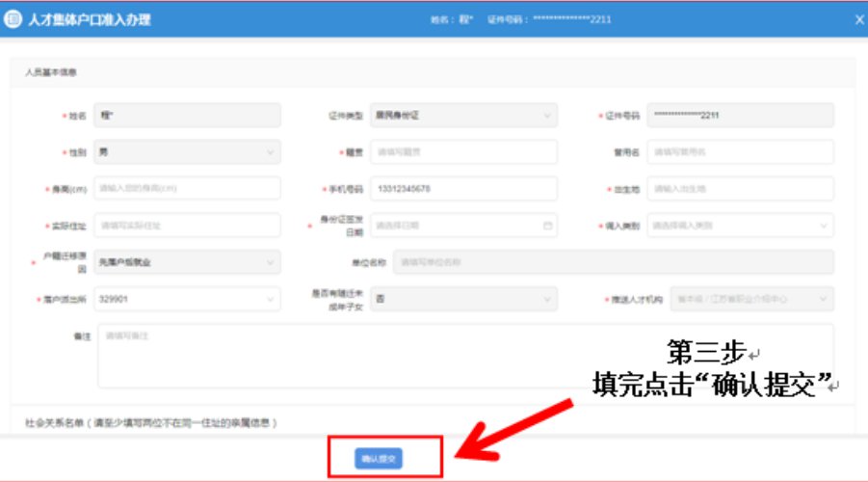This screenshot has height=482, width=868.
Task: Click the 手机号码 field
Action: click(463, 189)
